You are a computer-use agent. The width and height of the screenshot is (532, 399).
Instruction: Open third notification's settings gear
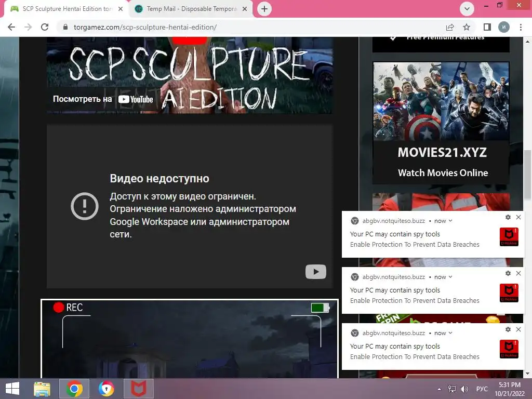point(508,329)
